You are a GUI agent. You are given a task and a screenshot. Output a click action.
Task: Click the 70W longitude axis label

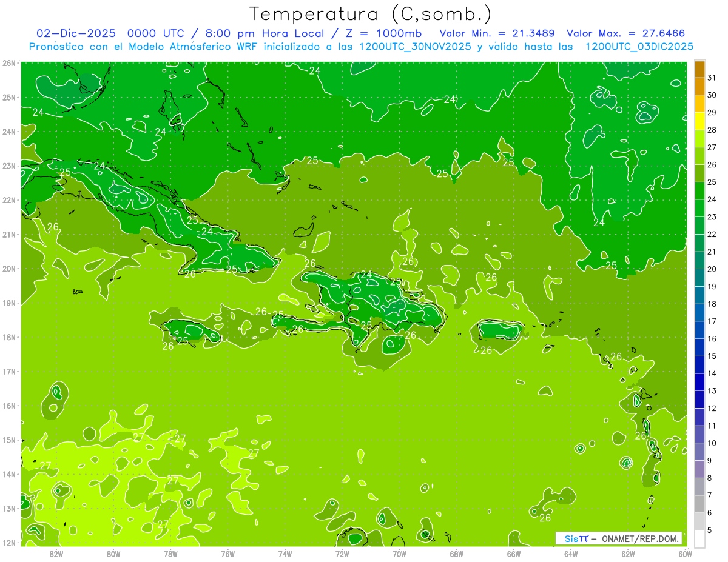point(399,553)
